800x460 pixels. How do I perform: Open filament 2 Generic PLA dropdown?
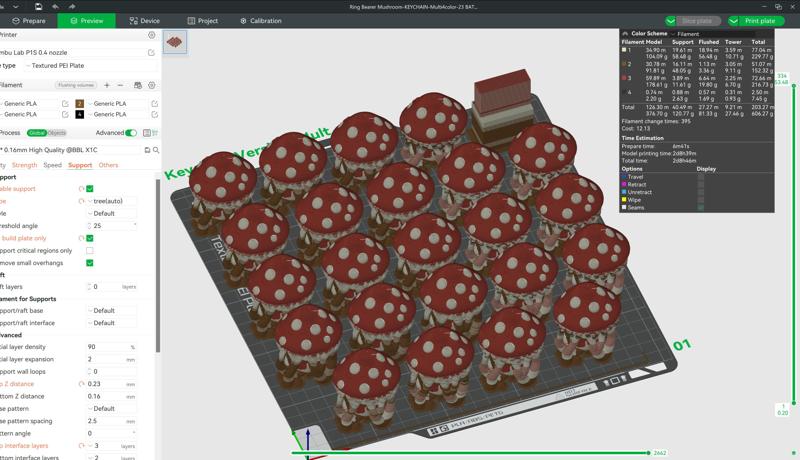[118, 104]
